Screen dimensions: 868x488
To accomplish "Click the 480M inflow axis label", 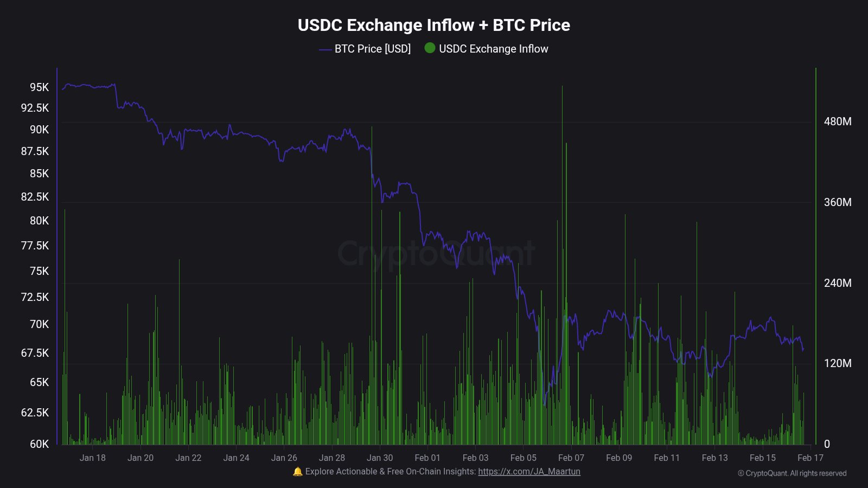I will coord(837,121).
